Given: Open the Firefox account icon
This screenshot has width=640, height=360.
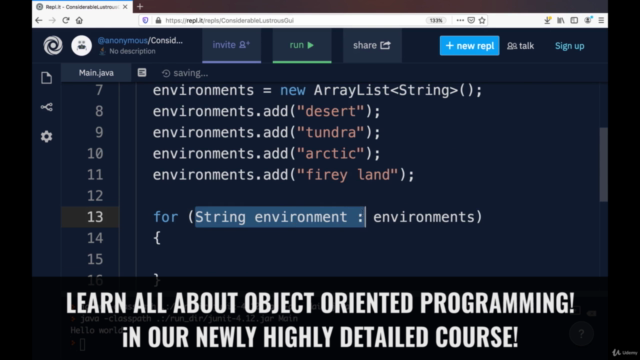Looking at the screenshot, I should (588, 20).
